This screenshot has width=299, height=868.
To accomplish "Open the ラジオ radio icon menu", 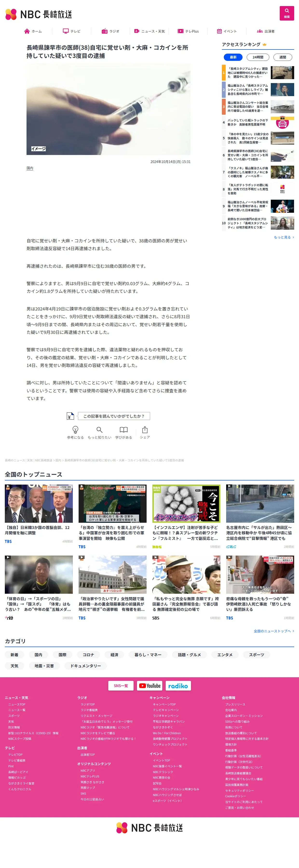I will point(110,31).
